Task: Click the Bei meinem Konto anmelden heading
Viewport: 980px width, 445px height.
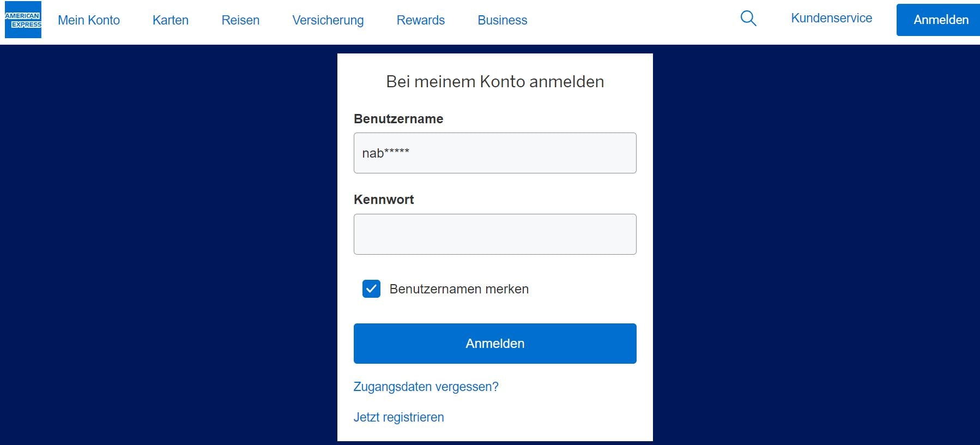Action: click(x=494, y=82)
